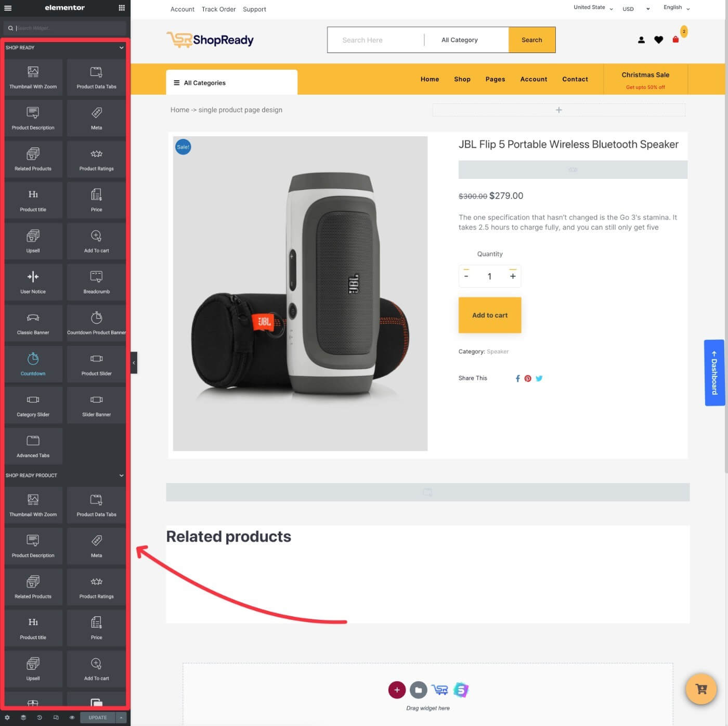
Task: Open Account in yellow navigation bar
Action: (534, 80)
